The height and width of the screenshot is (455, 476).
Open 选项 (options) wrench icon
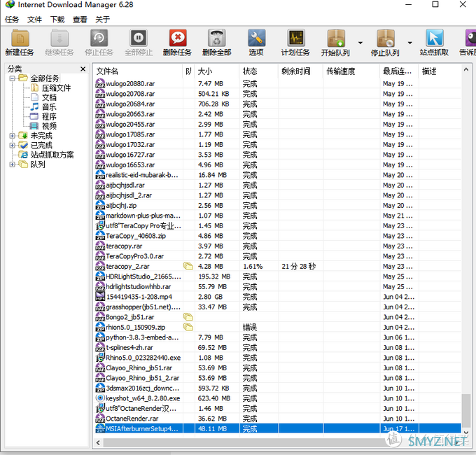(x=256, y=38)
